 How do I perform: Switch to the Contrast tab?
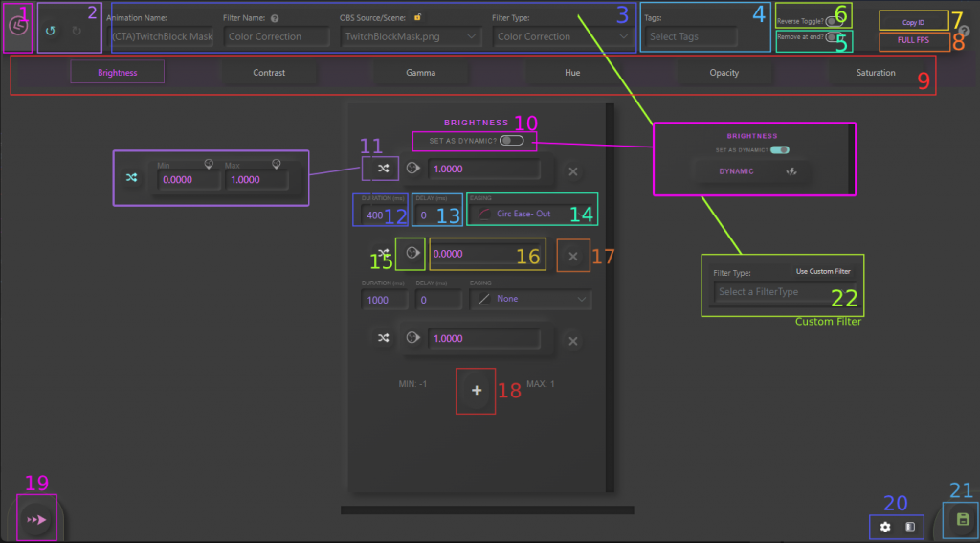(269, 73)
